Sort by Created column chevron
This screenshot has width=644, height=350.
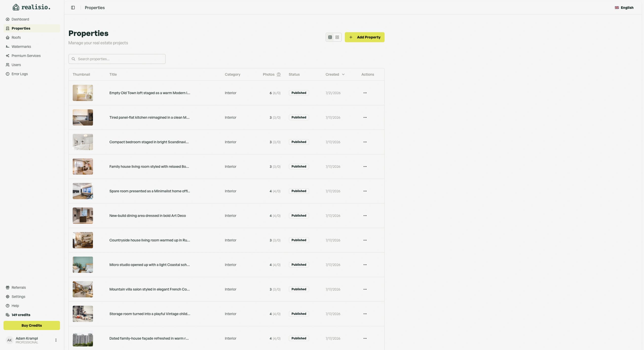pyautogui.click(x=343, y=74)
